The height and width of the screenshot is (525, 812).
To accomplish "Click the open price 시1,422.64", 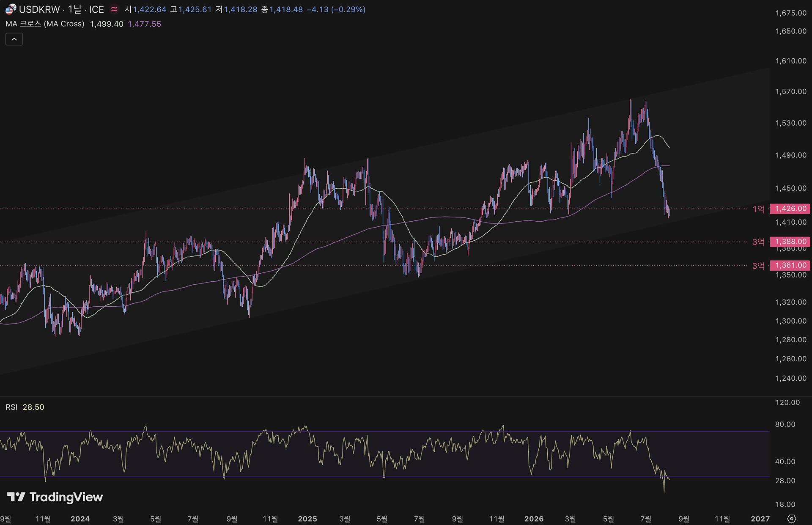I will click(145, 9).
